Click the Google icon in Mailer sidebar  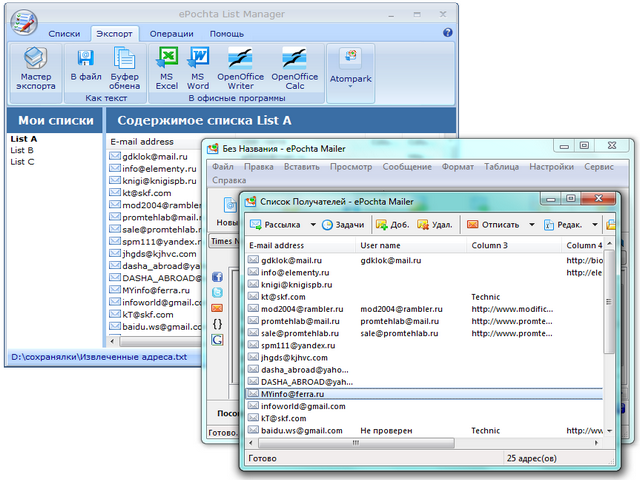pos(218,340)
